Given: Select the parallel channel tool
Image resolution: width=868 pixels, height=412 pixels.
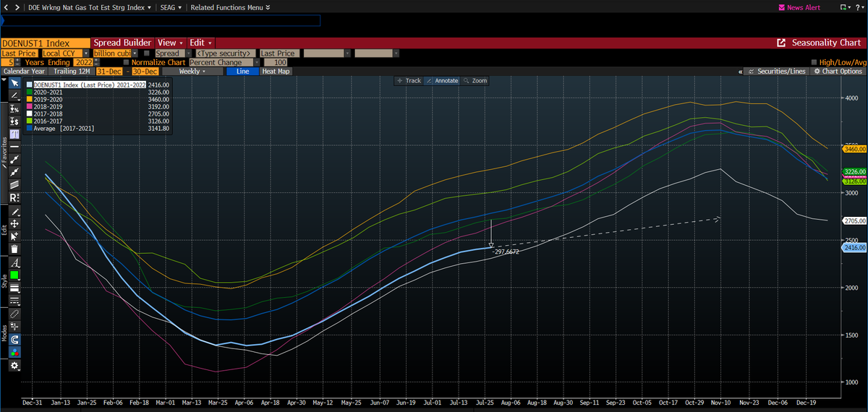Looking at the screenshot, I should (14, 184).
